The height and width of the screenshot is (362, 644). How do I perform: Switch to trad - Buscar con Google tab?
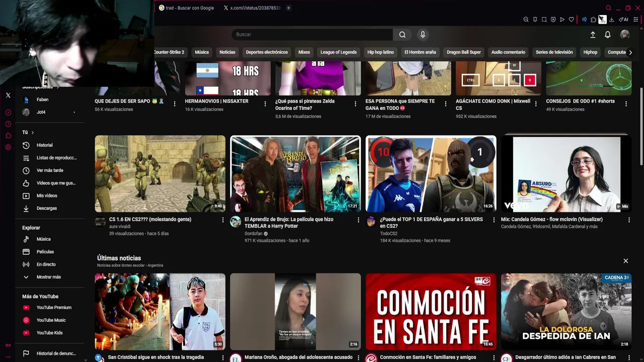pyautogui.click(x=187, y=8)
